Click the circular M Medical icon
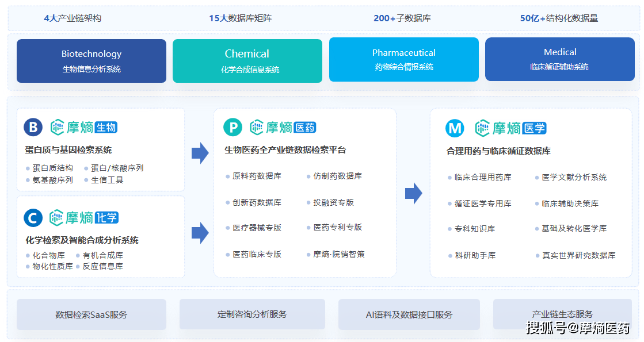This screenshot has height=342, width=644. click(x=455, y=128)
